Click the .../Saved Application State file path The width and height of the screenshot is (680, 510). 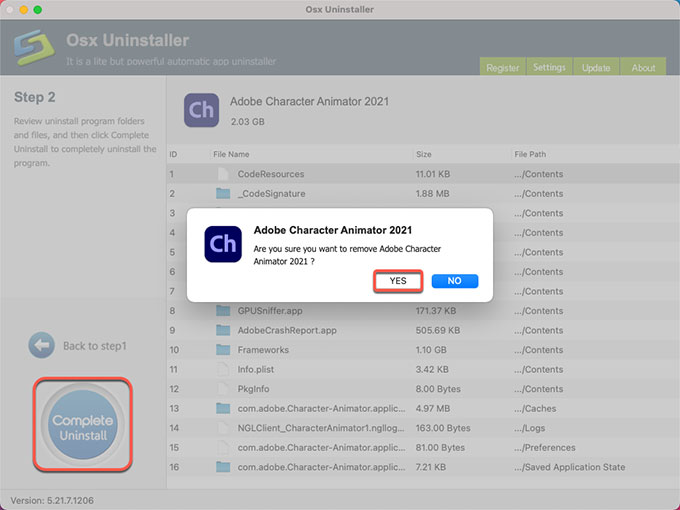coord(570,467)
